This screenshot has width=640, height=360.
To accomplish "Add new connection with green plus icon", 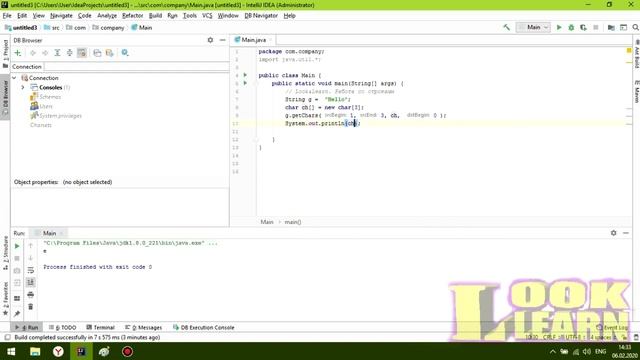I will tap(18, 53).
